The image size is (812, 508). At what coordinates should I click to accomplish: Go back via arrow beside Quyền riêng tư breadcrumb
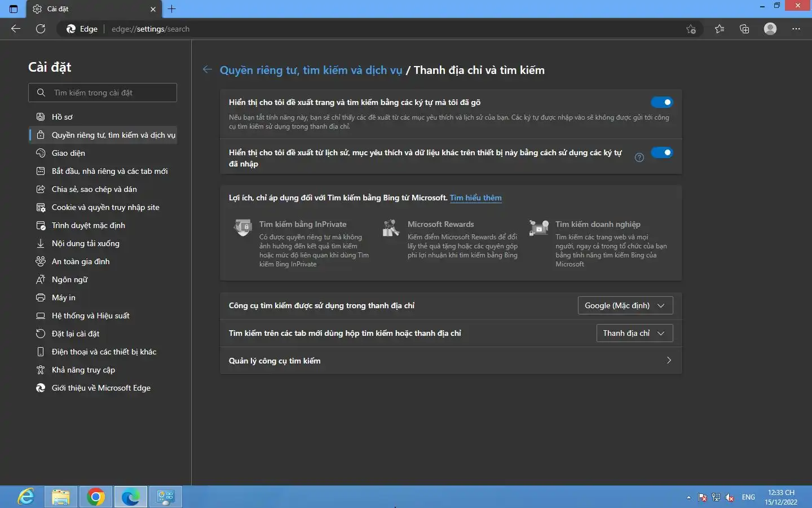(208, 69)
